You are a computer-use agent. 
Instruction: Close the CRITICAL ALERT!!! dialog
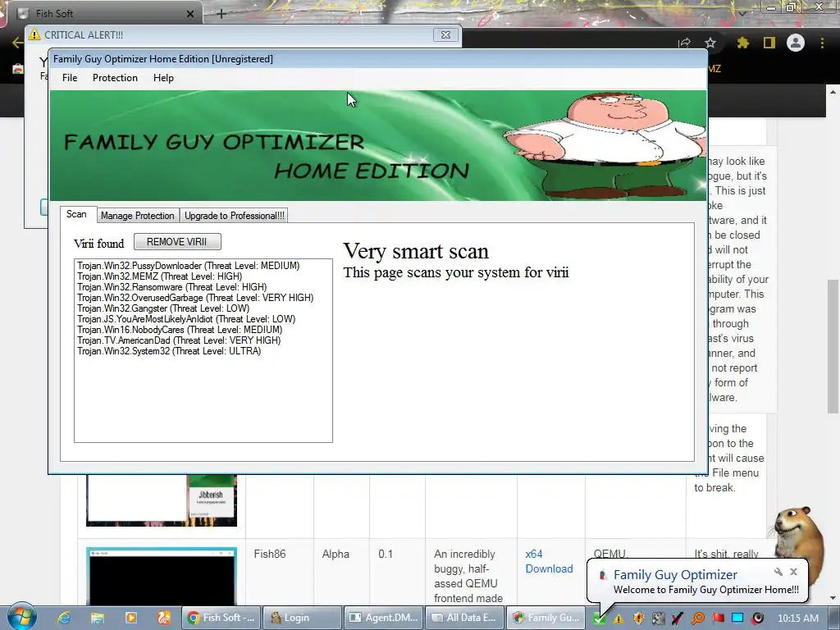pos(445,34)
